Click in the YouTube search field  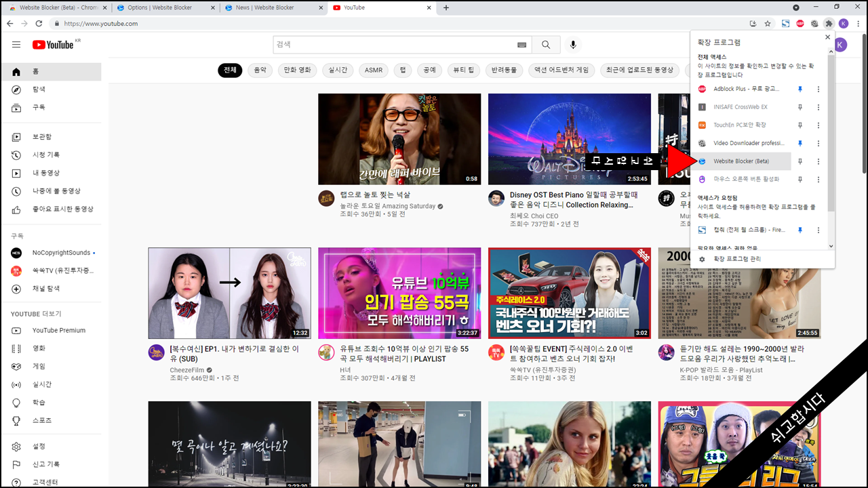(x=395, y=45)
